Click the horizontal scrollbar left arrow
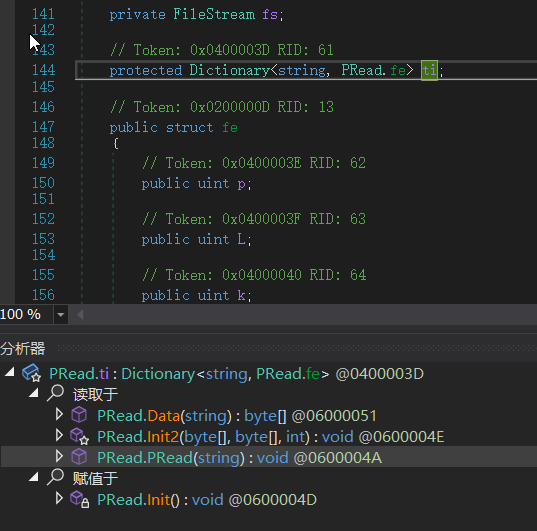The height and width of the screenshot is (531, 537). pyautogui.click(x=80, y=314)
